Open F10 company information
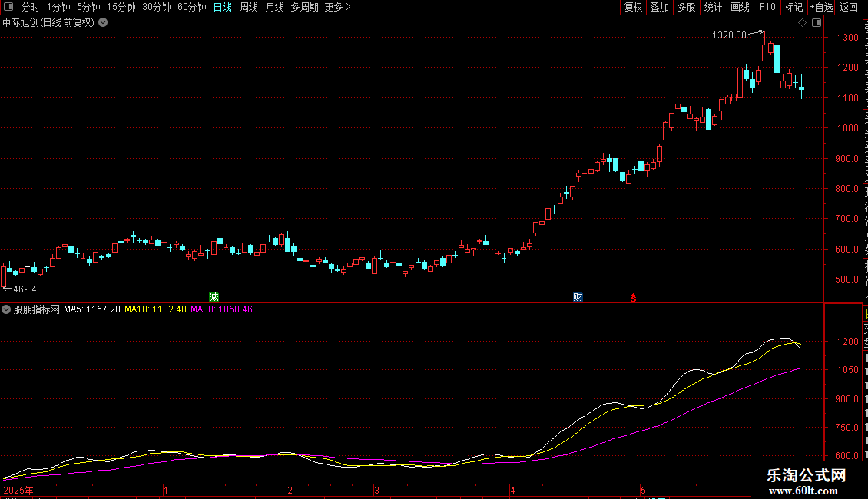Viewport: 868px width, 499px height. (x=767, y=7)
